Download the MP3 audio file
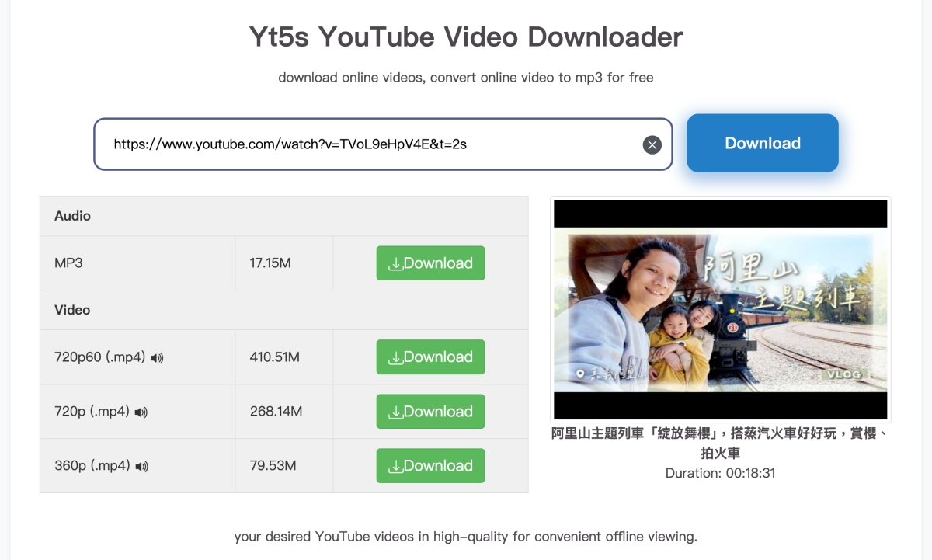The width and height of the screenshot is (932, 560). click(x=430, y=263)
